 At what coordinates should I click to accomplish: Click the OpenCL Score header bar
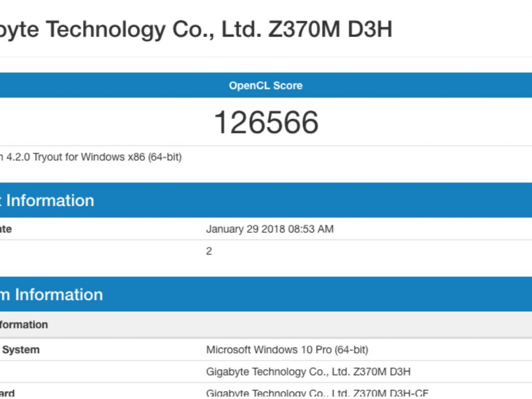(265, 86)
